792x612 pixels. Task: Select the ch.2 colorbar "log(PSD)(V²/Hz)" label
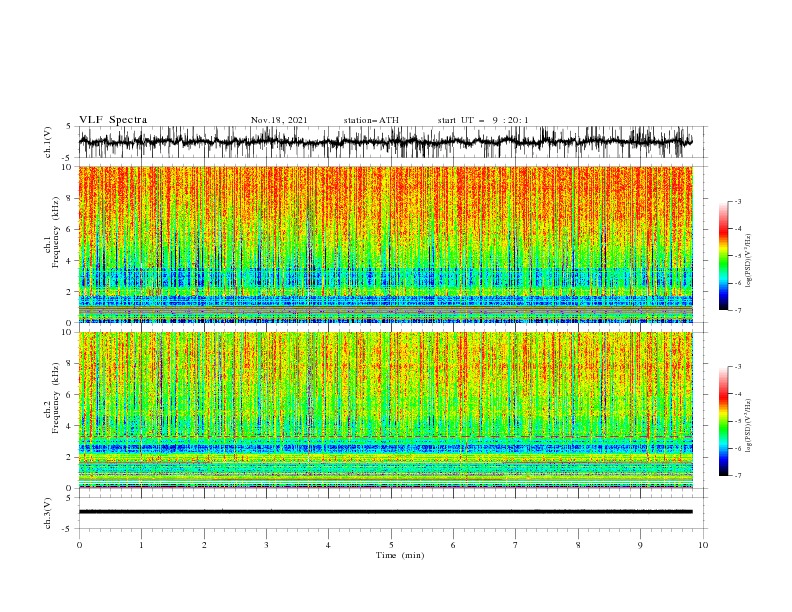click(x=749, y=426)
